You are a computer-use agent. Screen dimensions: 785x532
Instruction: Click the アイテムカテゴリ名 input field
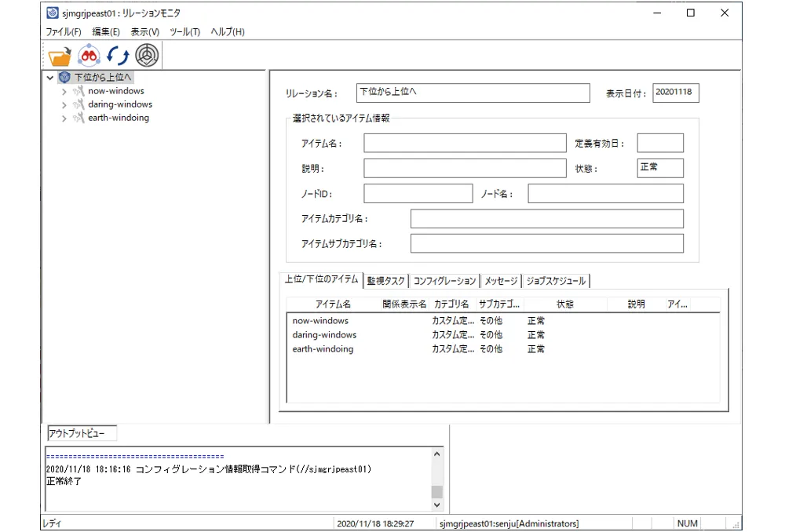[x=547, y=219]
